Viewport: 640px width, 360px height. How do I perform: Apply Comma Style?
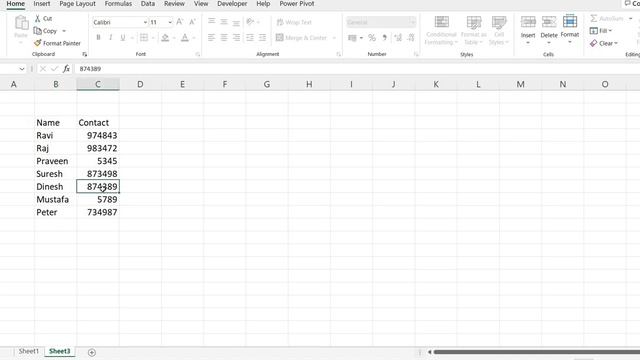click(384, 38)
